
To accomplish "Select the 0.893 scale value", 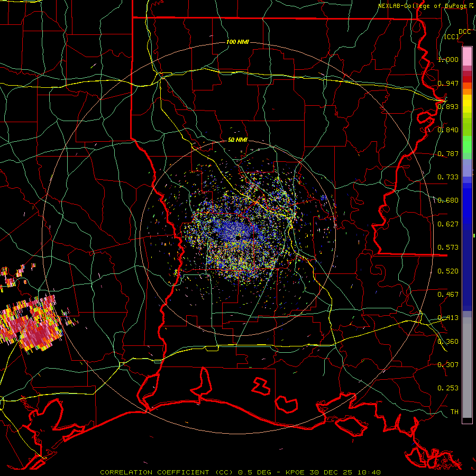I will click(448, 106).
